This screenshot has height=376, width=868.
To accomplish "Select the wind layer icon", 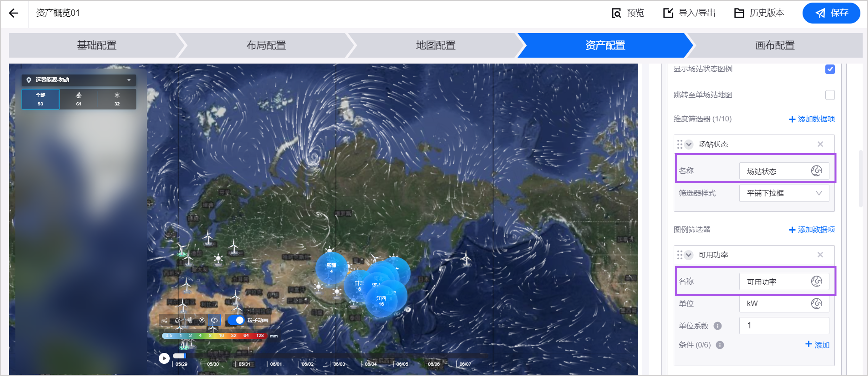I will [165, 320].
